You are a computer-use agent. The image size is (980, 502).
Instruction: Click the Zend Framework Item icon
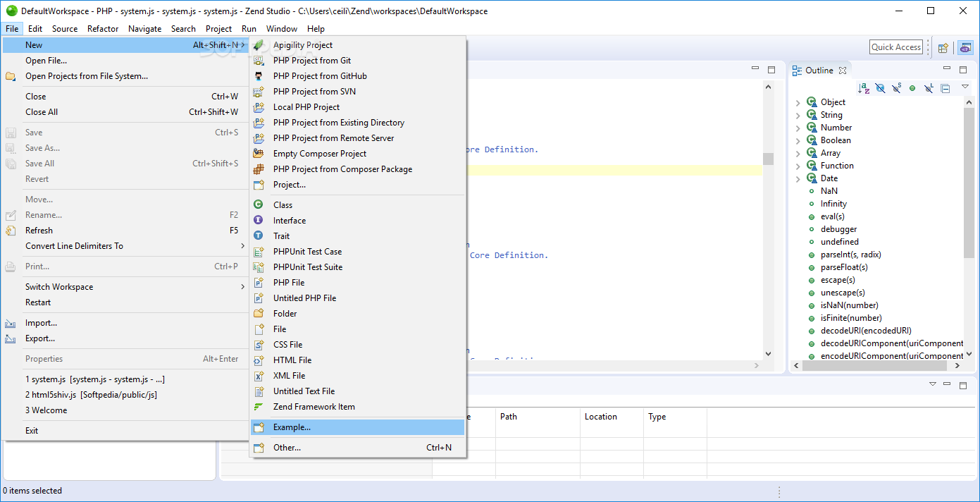tap(259, 407)
